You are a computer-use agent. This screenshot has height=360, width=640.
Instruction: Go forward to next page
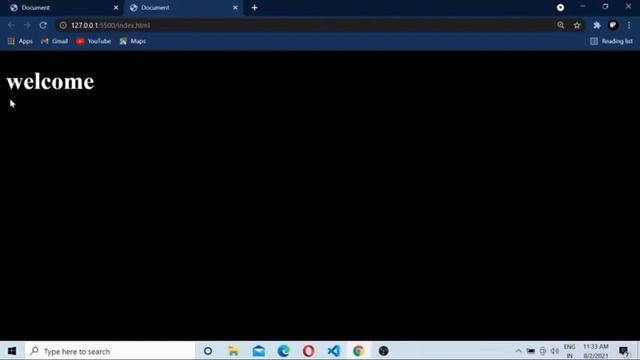(x=27, y=25)
